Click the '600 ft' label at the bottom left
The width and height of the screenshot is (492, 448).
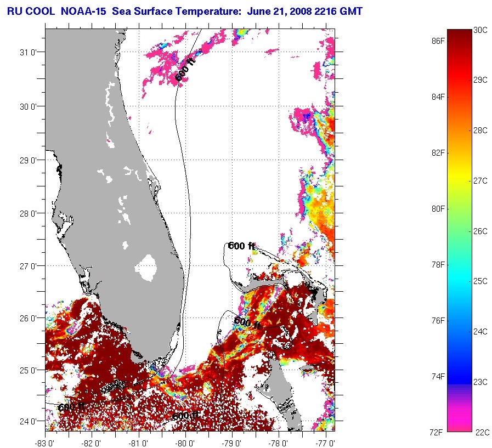coord(71,407)
